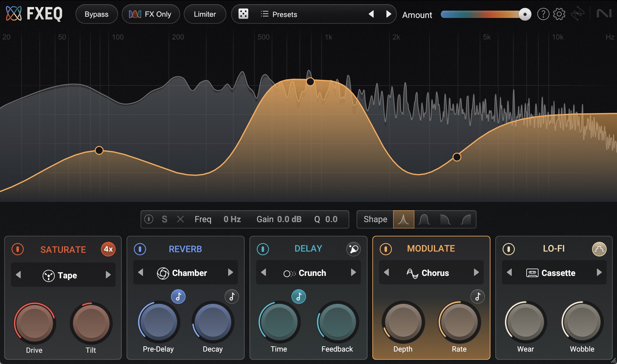Enable the Bypass button

coord(96,14)
